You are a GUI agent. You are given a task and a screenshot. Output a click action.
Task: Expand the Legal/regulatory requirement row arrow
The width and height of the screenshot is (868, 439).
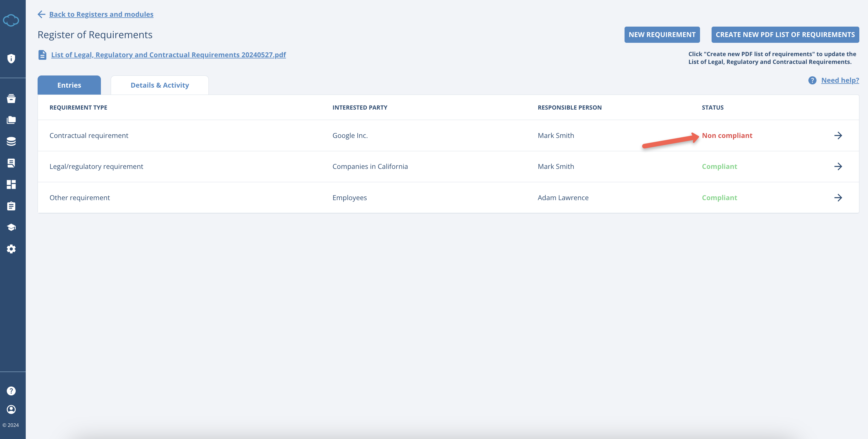click(x=838, y=167)
